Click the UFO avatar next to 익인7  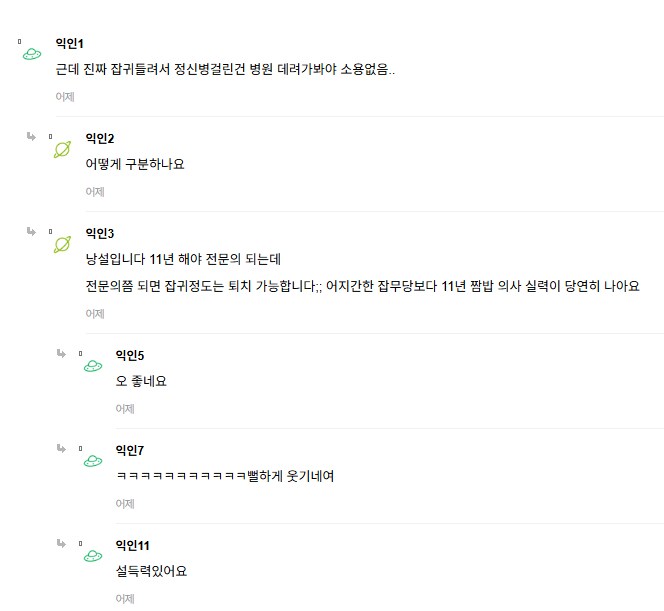[92, 461]
